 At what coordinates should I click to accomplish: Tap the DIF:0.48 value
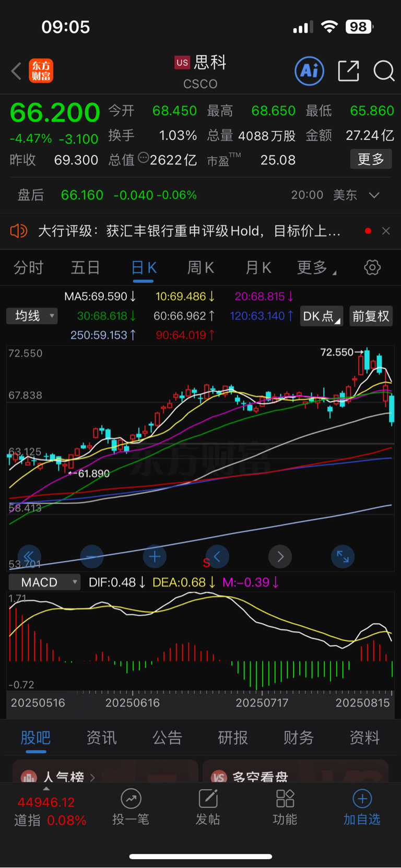click(117, 582)
